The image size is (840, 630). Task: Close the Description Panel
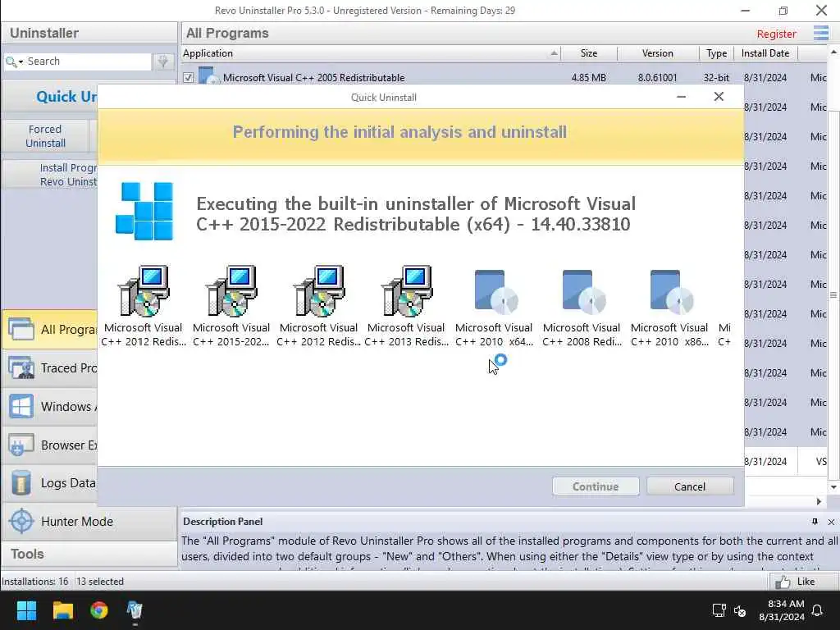click(x=831, y=522)
